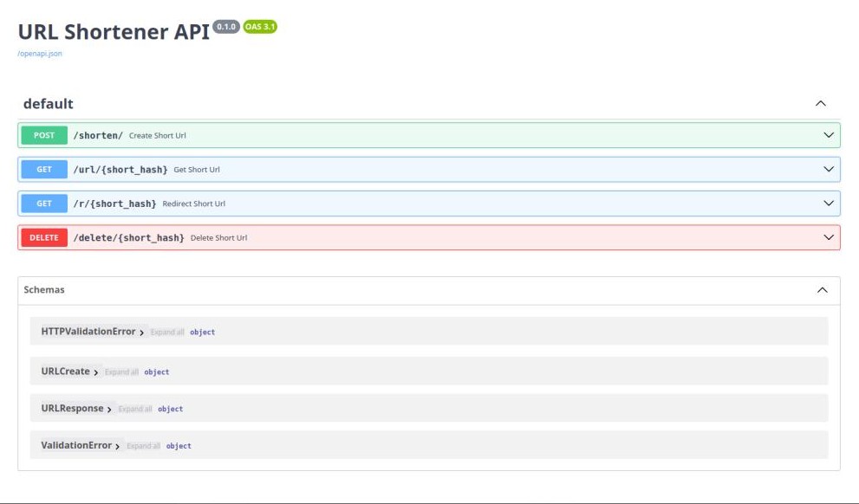Click the object type link for URLCreate
This screenshot has height=504, width=859.
pos(156,372)
